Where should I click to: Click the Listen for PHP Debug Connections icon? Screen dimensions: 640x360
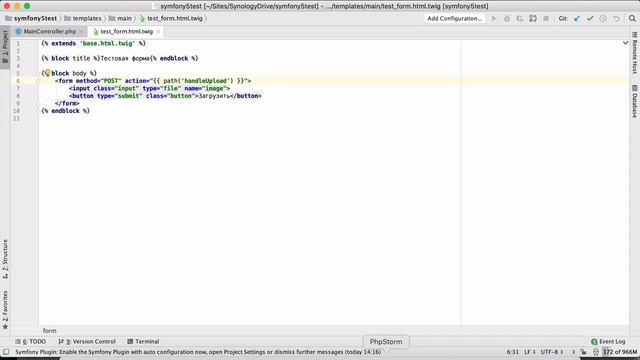(533, 18)
